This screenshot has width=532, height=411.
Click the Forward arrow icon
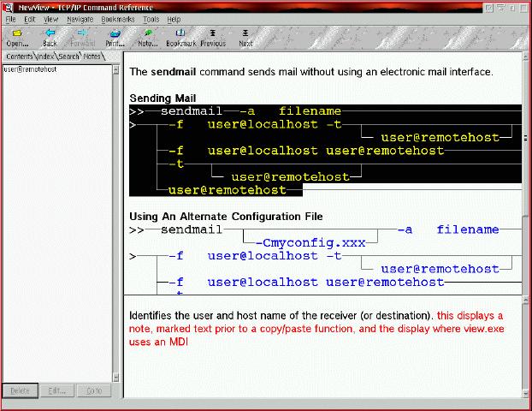(x=82, y=33)
